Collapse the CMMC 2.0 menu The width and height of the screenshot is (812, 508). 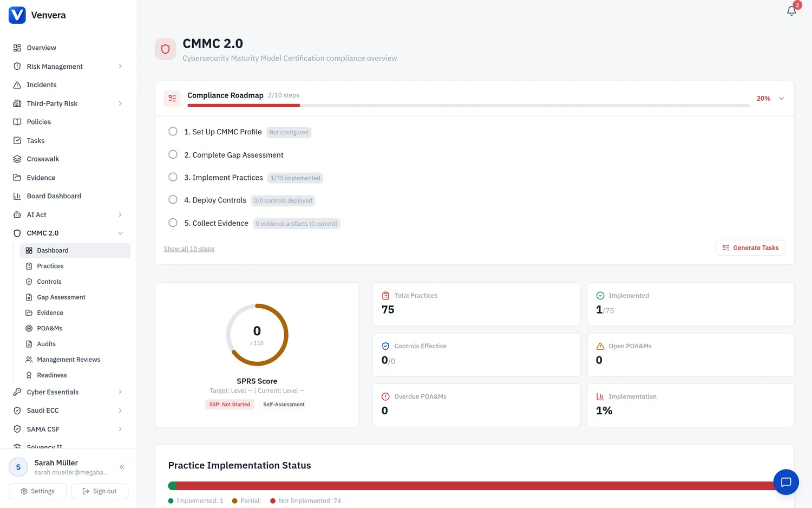[120, 233]
